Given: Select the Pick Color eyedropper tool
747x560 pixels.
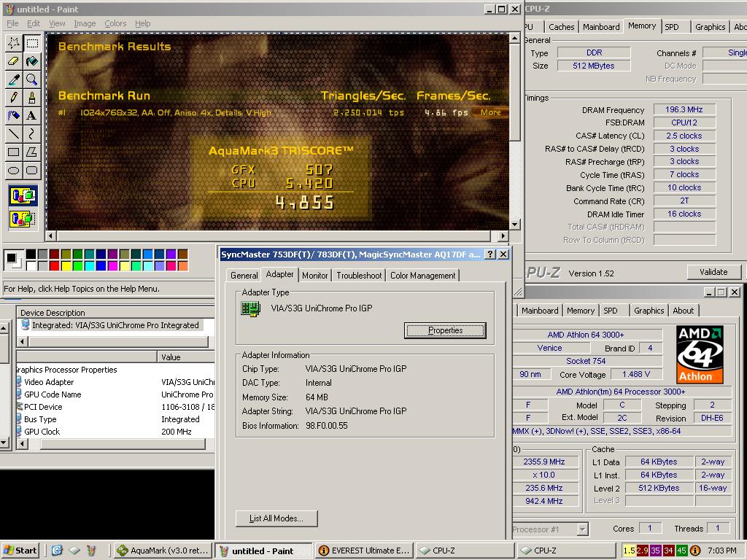Looking at the screenshot, I should tap(13, 79).
